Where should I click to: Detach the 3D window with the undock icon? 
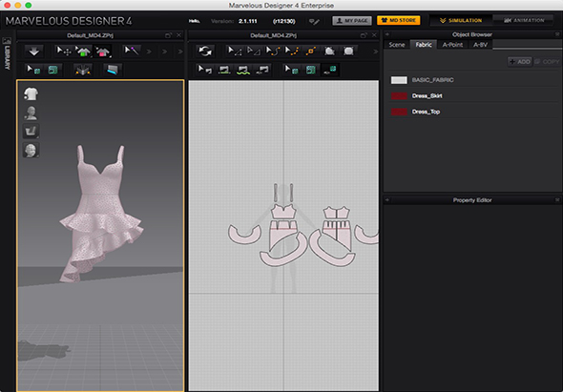click(168, 35)
